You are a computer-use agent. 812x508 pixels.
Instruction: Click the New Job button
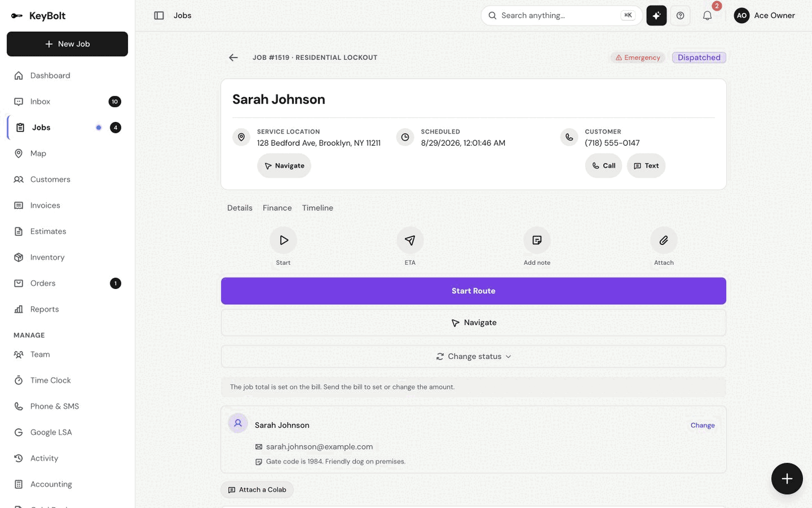67,44
